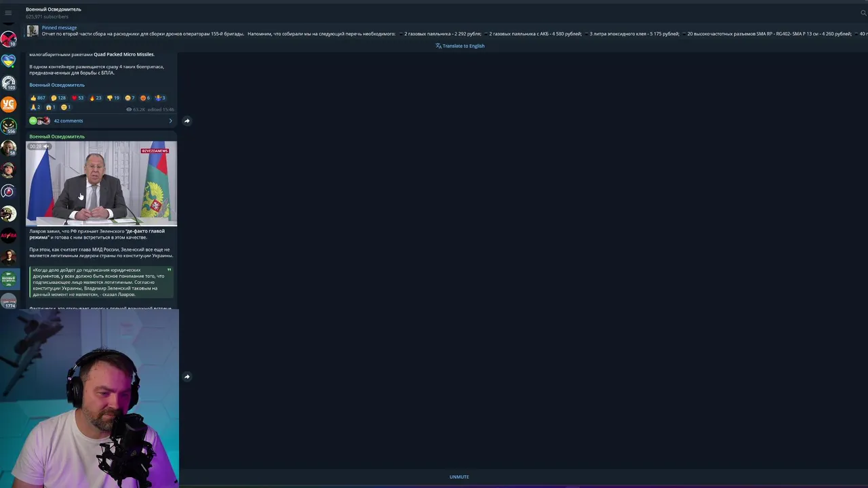868x488 pixels.
Task: Click the quoted Lavrov statement block
Action: point(102,282)
